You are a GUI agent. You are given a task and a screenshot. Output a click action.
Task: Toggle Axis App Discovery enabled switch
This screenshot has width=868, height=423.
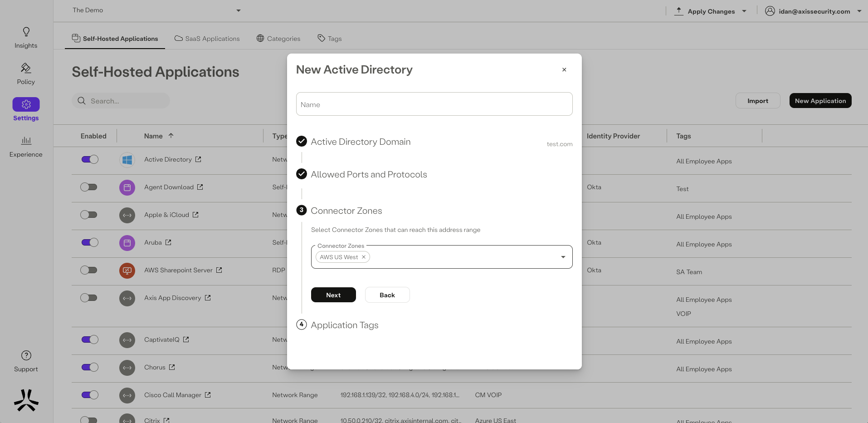(89, 298)
